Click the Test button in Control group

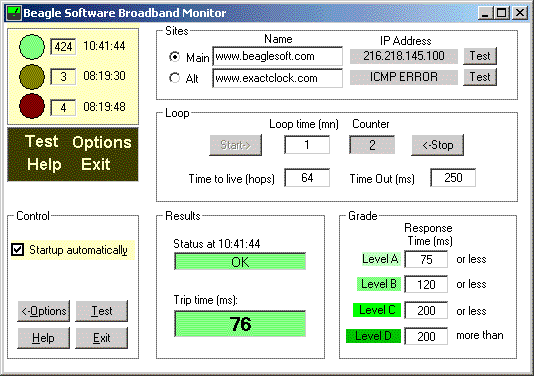click(101, 311)
